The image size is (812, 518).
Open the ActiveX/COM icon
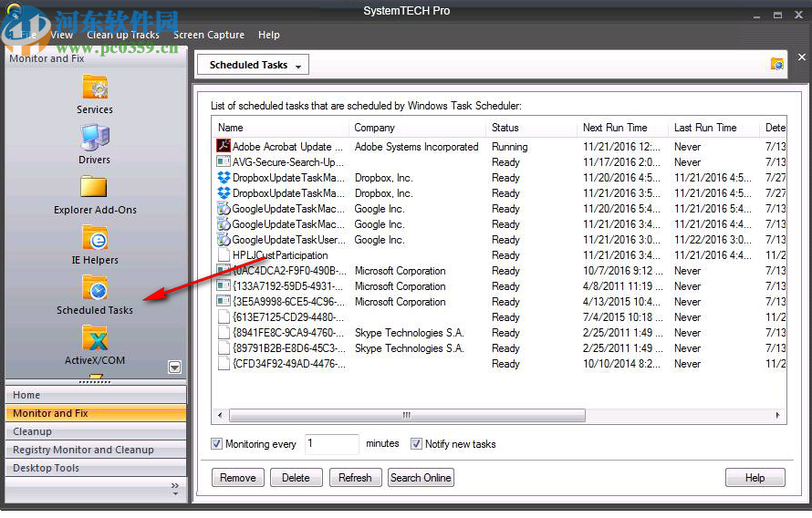(x=95, y=338)
